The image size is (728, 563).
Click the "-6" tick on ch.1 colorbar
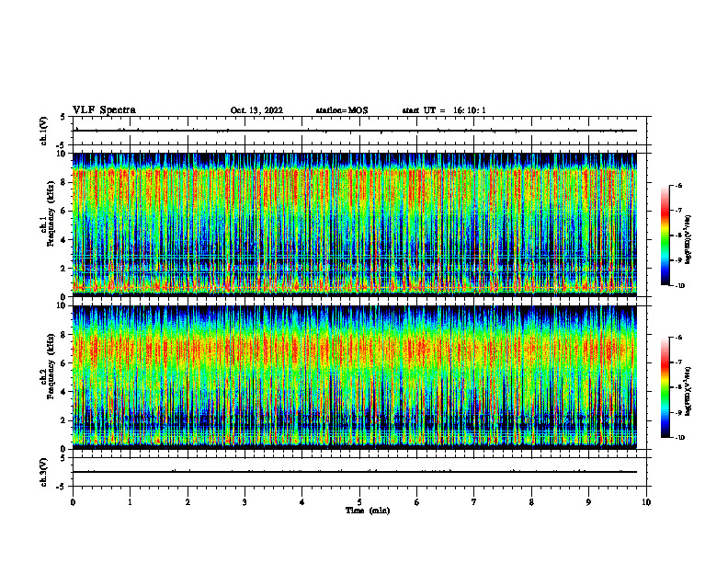coord(679,186)
